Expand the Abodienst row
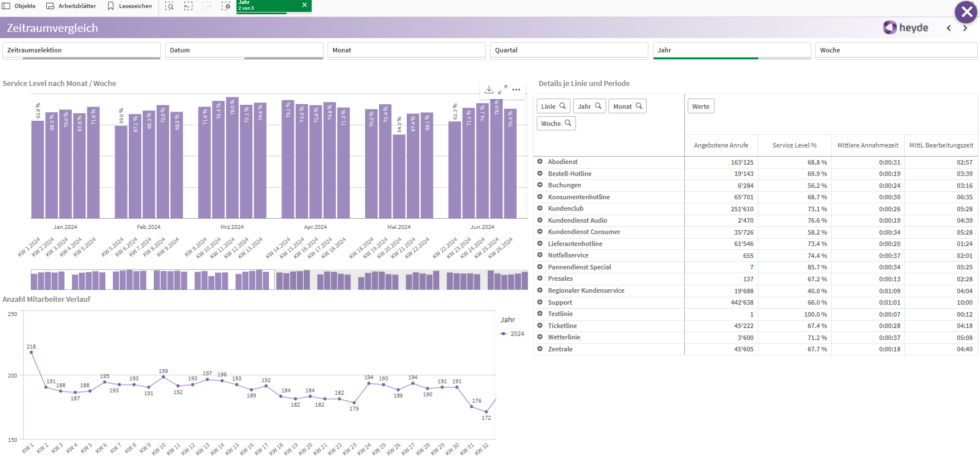Image resolution: width=980 pixels, height=463 pixels. coord(540,162)
